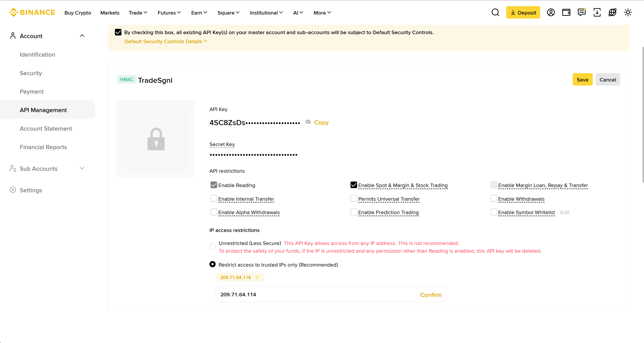Open Buy Crypto in top navigation
Screen dimensions: 644x343
(78, 13)
